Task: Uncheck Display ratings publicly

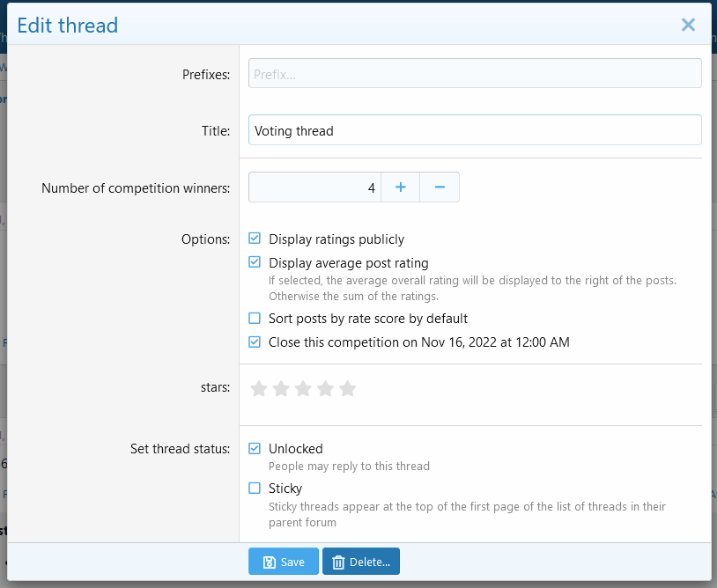Action: [255, 239]
